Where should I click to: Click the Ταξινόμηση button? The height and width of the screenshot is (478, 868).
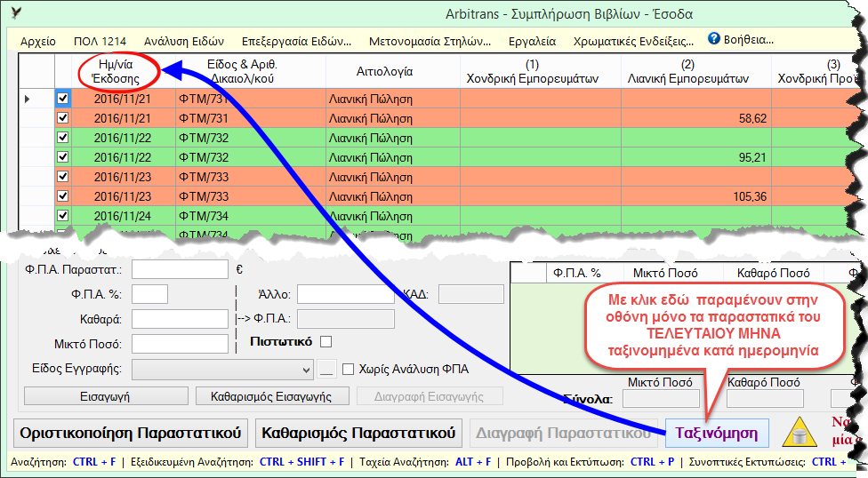(x=716, y=433)
